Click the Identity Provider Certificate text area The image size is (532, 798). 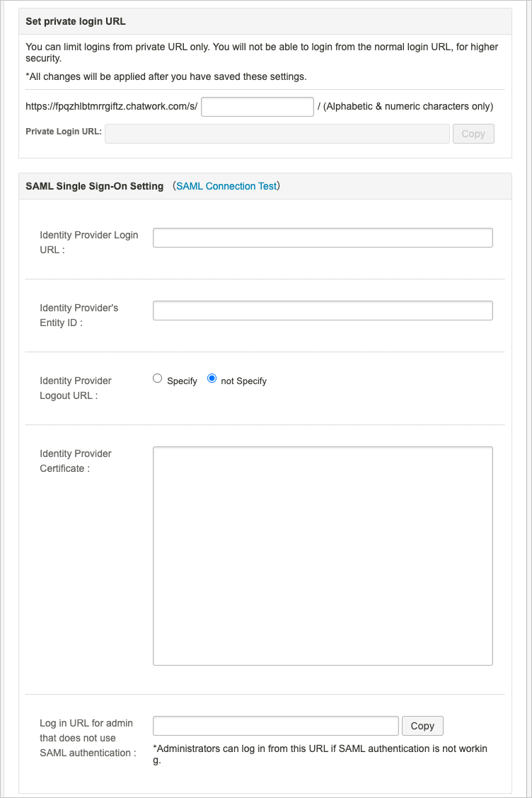tap(322, 555)
